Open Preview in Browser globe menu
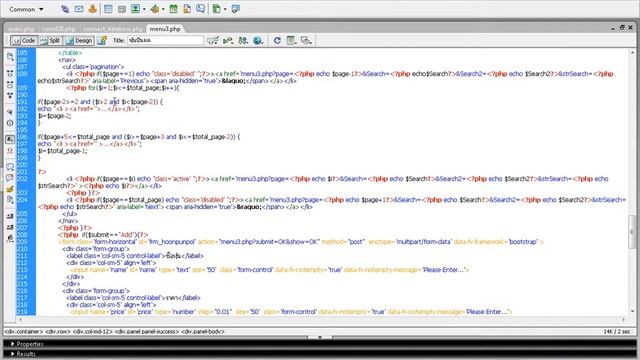 [x=258, y=40]
